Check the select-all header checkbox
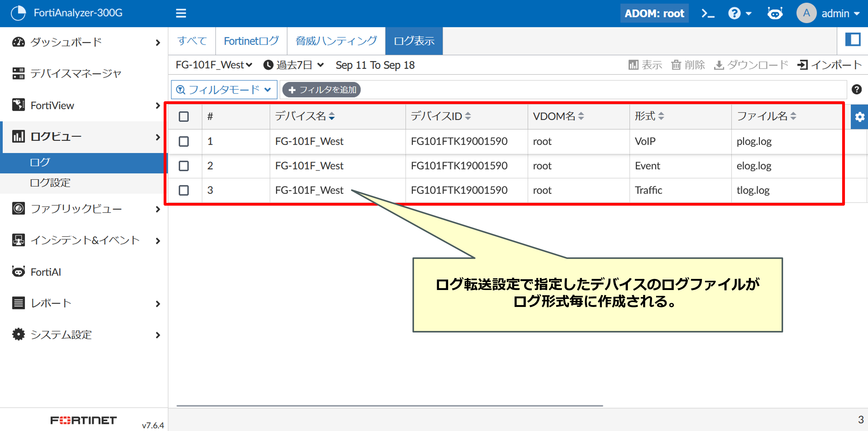868x431 pixels. [184, 117]
